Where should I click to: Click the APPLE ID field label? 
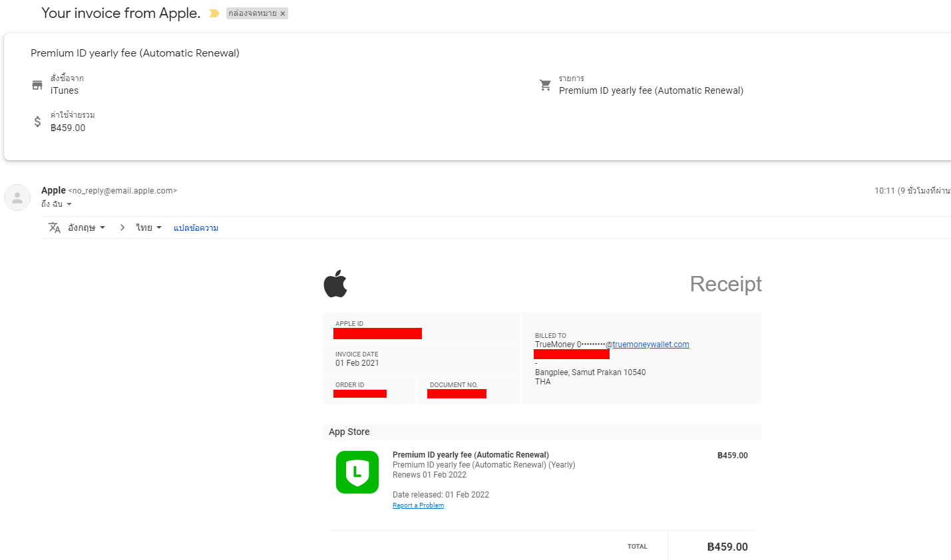(349, 324)
